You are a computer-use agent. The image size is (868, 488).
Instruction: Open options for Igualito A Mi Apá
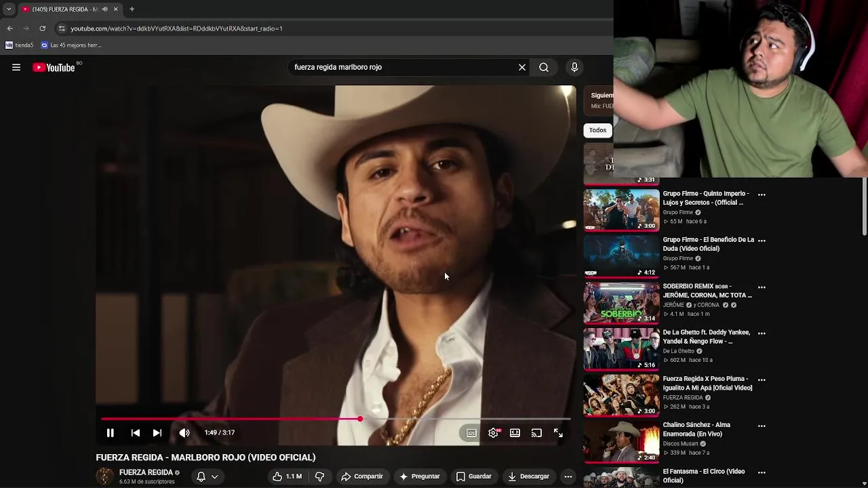point(762,380)
